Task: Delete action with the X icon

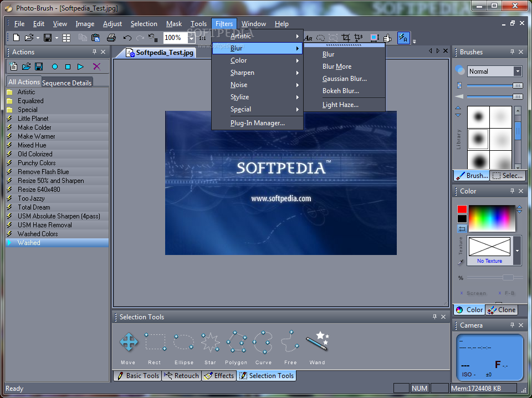Action: (x=96, y=67)
